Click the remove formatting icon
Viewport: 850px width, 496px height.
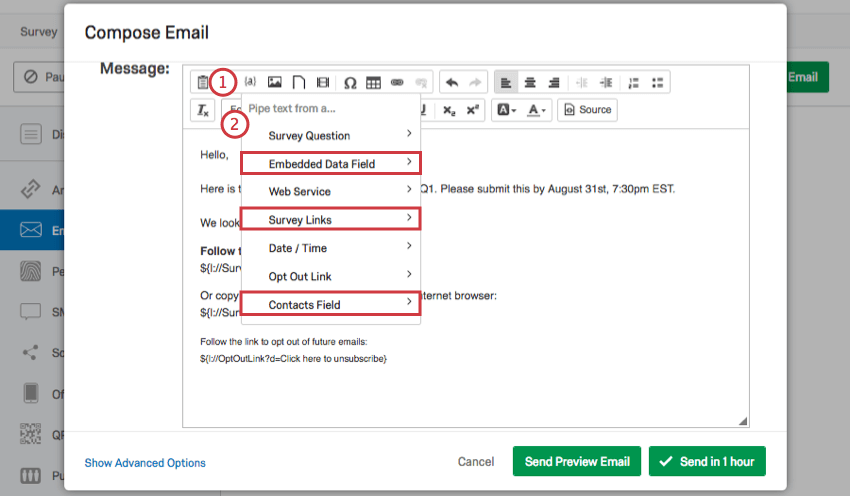pos(203,109)
